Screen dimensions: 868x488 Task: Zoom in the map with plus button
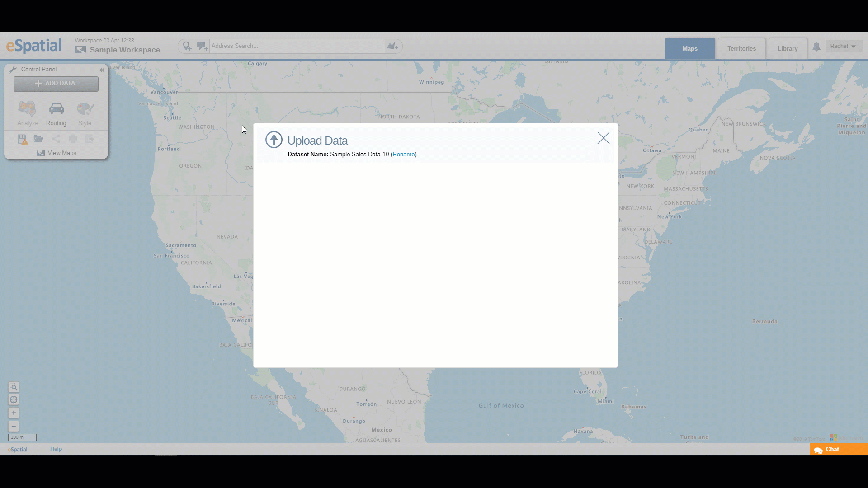coord(14,413)
